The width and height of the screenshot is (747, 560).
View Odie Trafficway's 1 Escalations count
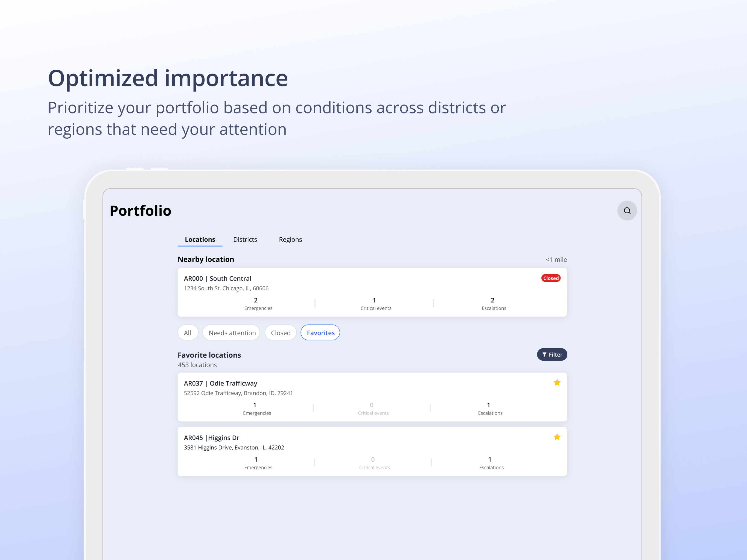[x=490, y=408]
